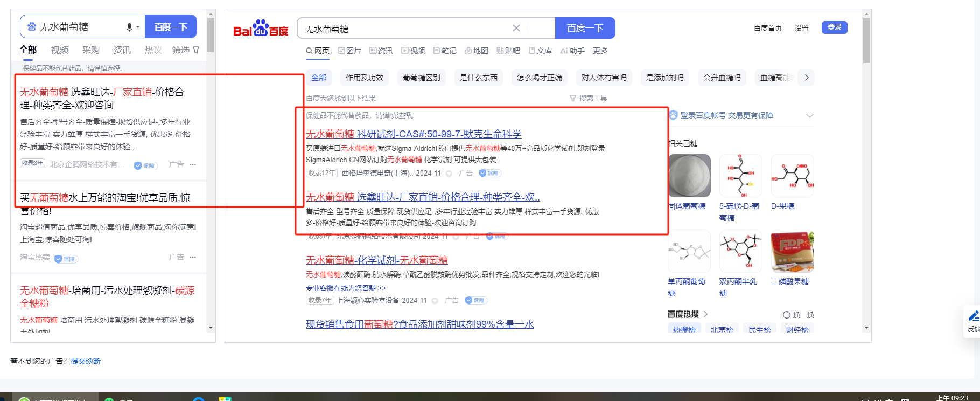Open dropdown beside 西格玛奥德里奇 advertiser name
980x401 pixels.
pos(449,174)
